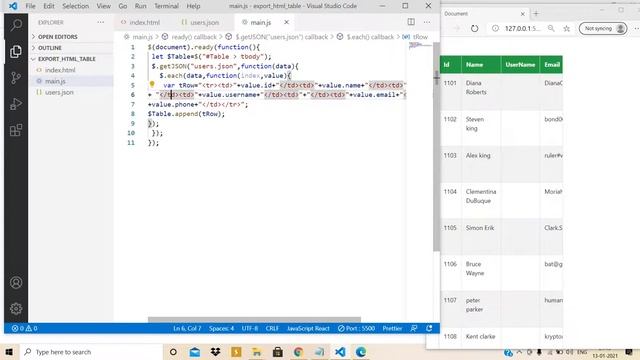
Task: Select main.js in the file explorer
Action: coord(55,81)
